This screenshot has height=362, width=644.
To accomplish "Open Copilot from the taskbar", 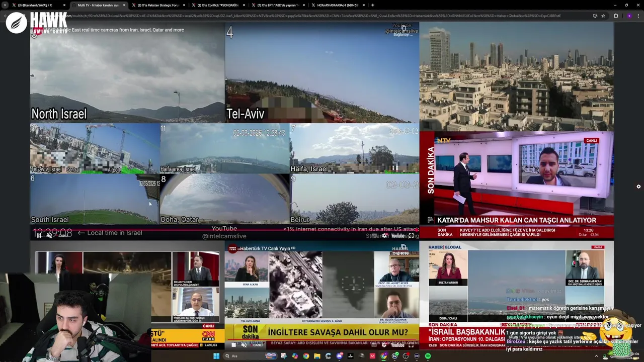I will coord(295,356).
